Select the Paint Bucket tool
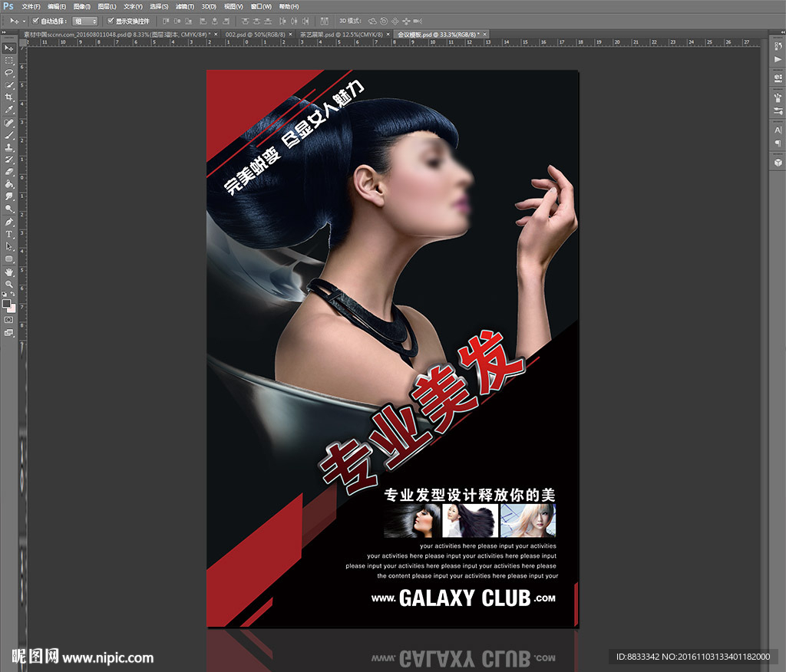 click(x=9, y=184)
